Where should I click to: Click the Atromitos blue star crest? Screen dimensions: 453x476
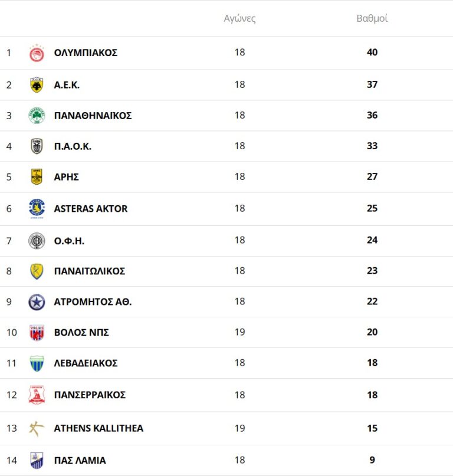tap(37, 302)
